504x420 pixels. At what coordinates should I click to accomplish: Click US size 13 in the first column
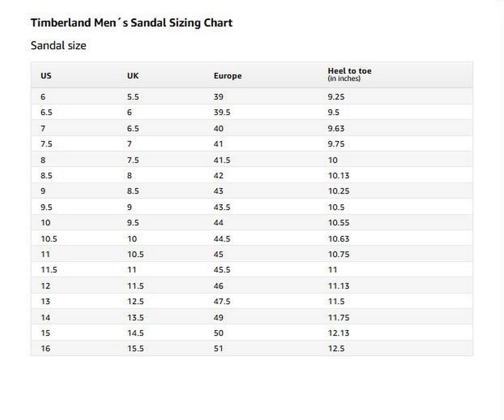click(x=46, y=301)
